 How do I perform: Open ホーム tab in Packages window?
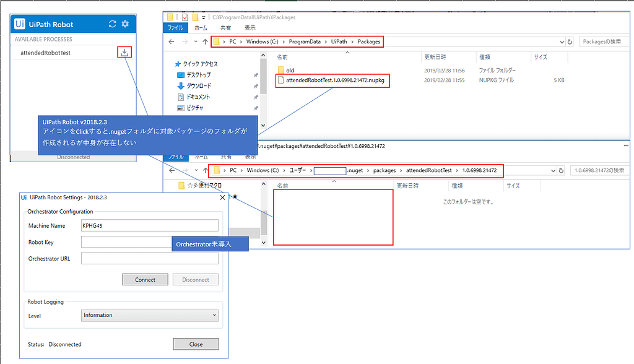pyautogui.click(x=201, y=28)
